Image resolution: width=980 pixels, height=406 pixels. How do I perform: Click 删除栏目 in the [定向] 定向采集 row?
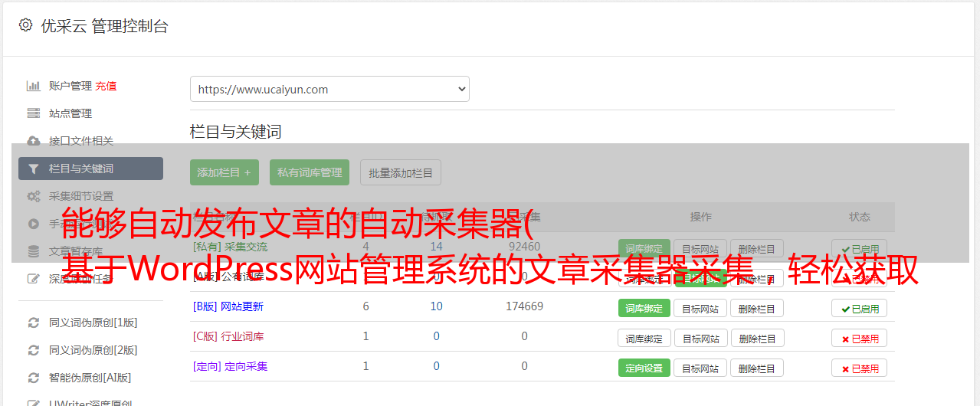756,368
